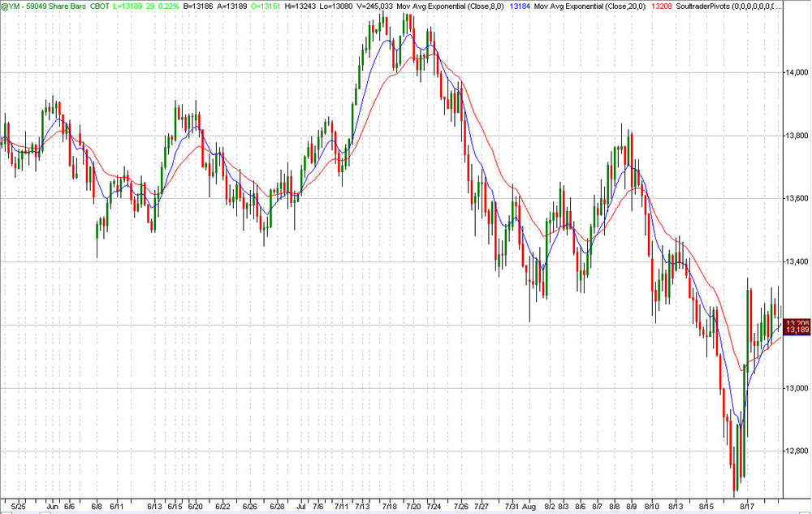The height and width of the screenshot is (514, 812).
Task: Click the '6/6' date axis label
Action: (x=70, y=506)
